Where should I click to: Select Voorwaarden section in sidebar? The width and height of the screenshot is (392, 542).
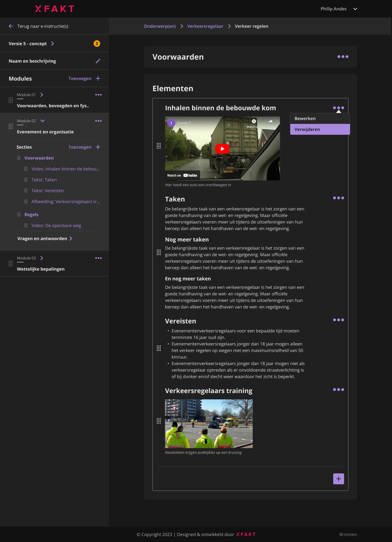click(39, 158)
